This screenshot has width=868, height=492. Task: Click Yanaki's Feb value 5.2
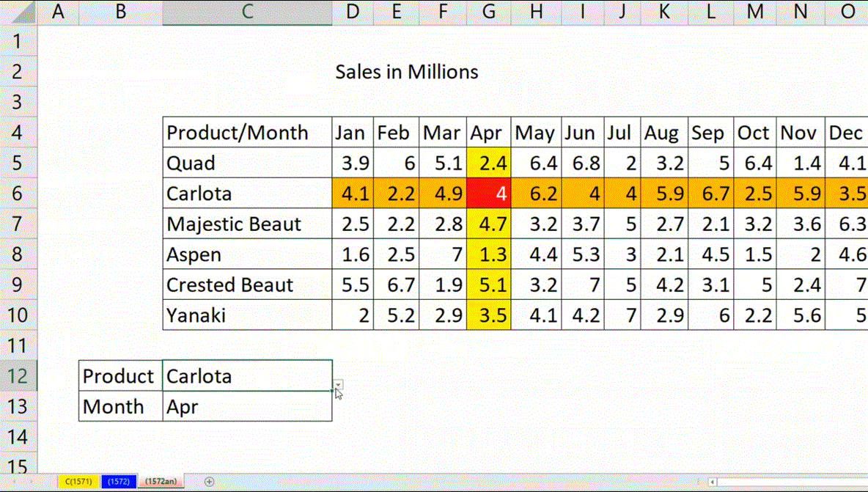397,315
